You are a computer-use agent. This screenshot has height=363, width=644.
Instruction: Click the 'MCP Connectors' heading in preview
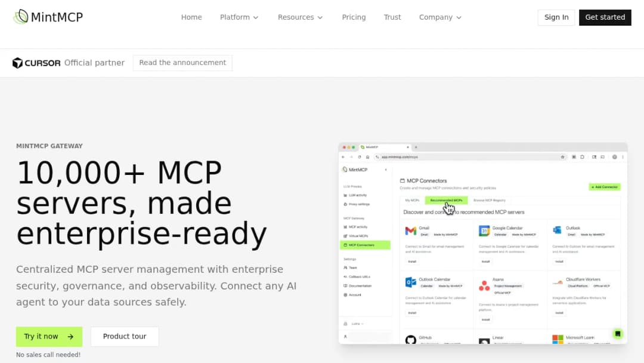tap(427, 181)
